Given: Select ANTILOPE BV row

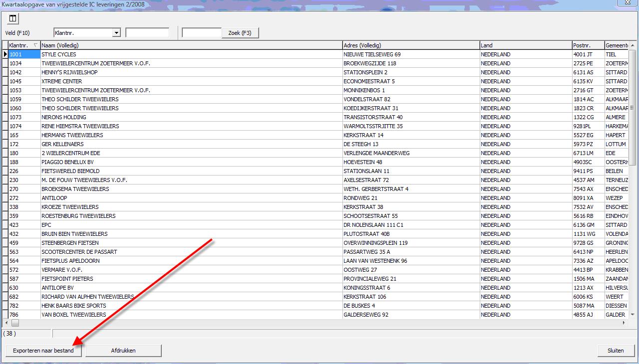Looking at the screenshot, I should [x=316, y=288].
